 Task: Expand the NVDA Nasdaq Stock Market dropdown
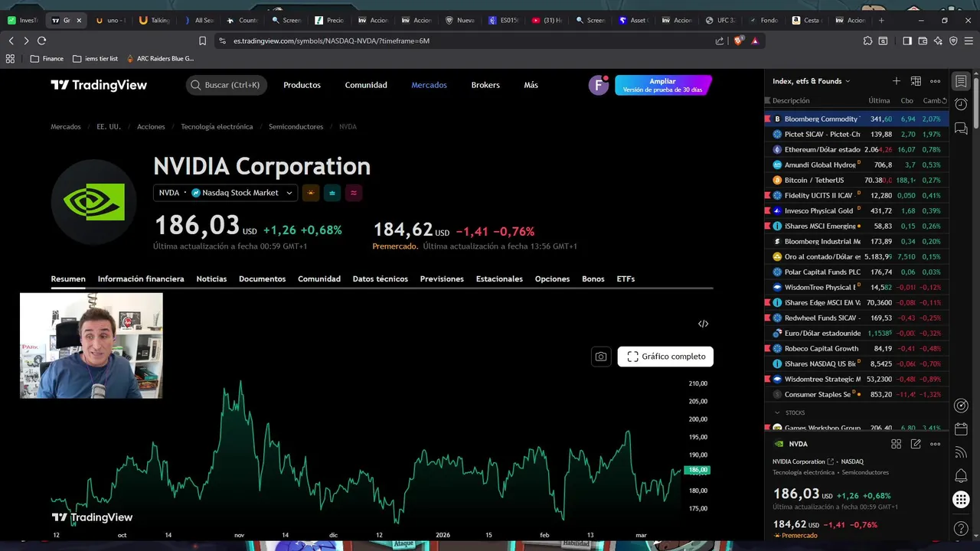tap(225, 193)
